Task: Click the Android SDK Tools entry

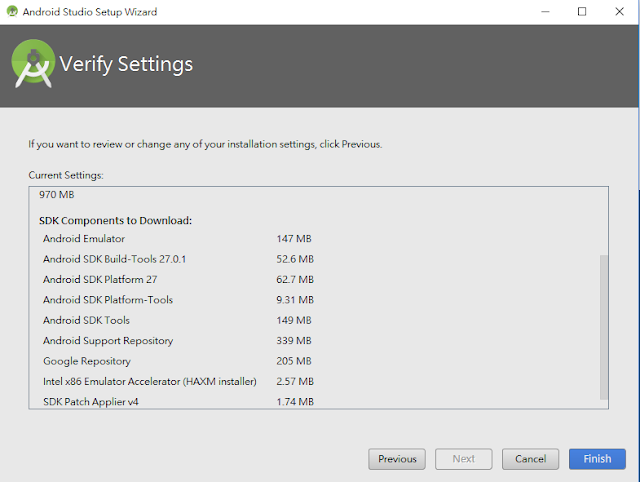Action: pos(177,320)
